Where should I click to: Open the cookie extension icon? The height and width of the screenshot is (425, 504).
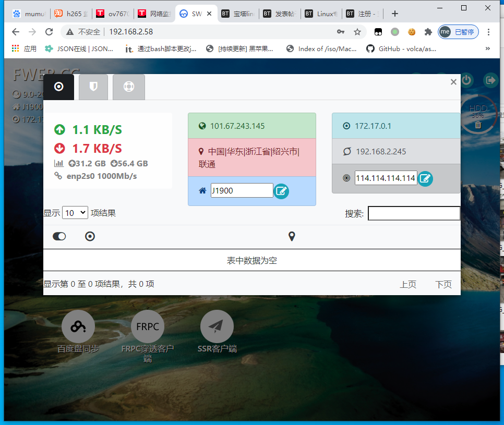point(412,32)
